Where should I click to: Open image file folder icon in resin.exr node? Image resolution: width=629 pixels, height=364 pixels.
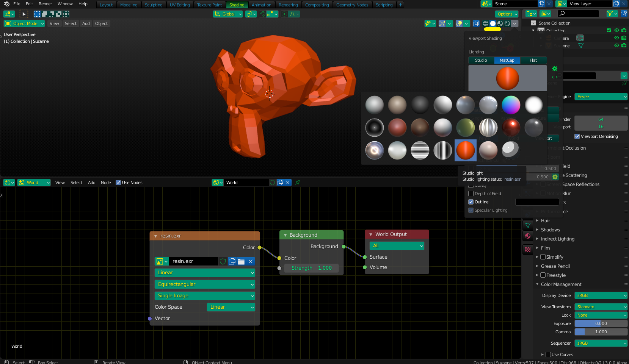point(241,261)
